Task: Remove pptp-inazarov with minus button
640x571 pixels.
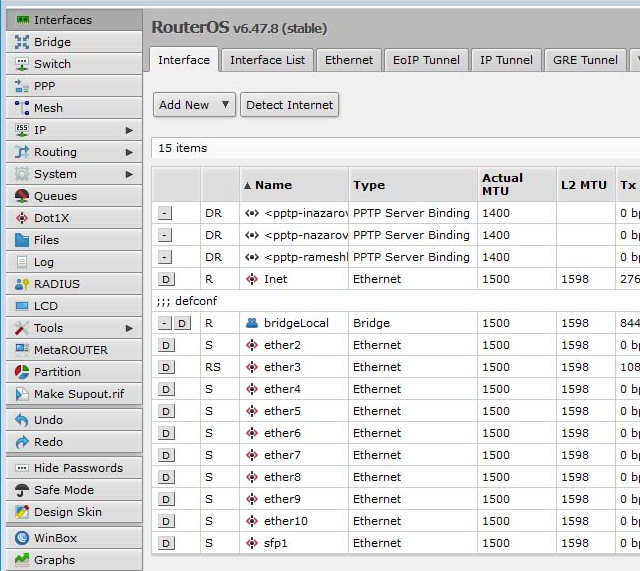Action: click(x=165, y=213)
